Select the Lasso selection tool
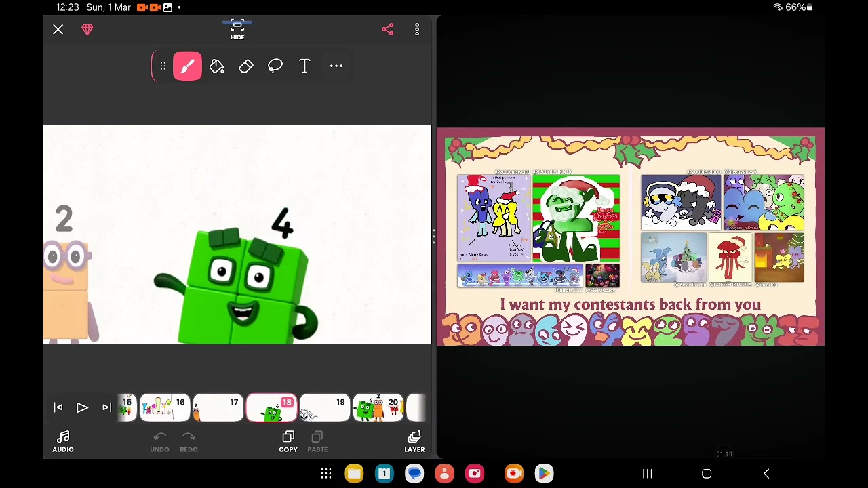Viewport: 868px width, 488px height. (x=275, y=66)
